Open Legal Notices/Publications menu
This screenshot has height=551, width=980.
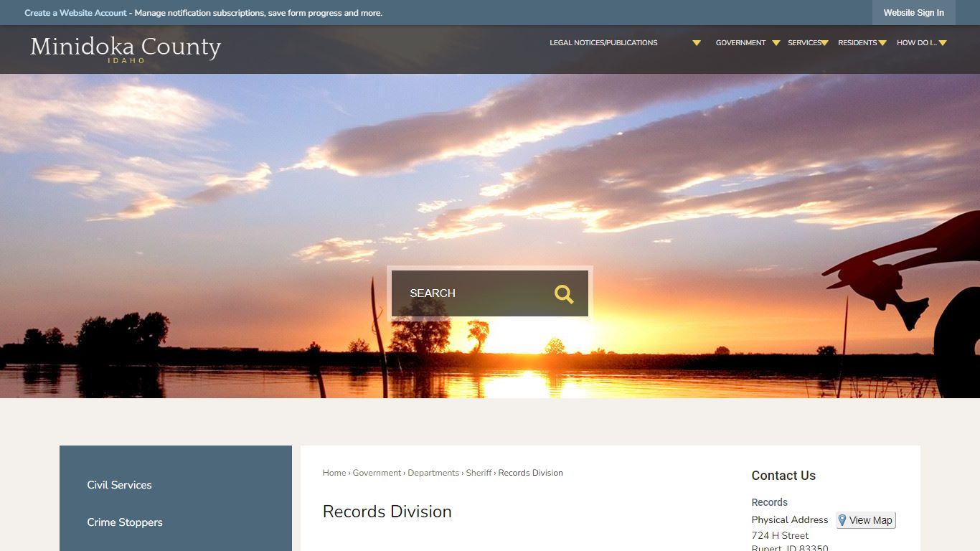[x=603, y=43]
